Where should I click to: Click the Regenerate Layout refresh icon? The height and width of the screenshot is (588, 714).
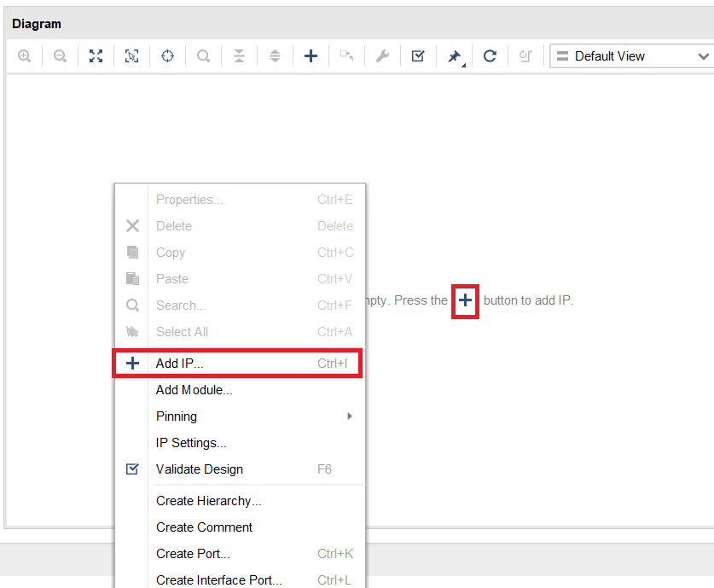(x=490, y=56)
